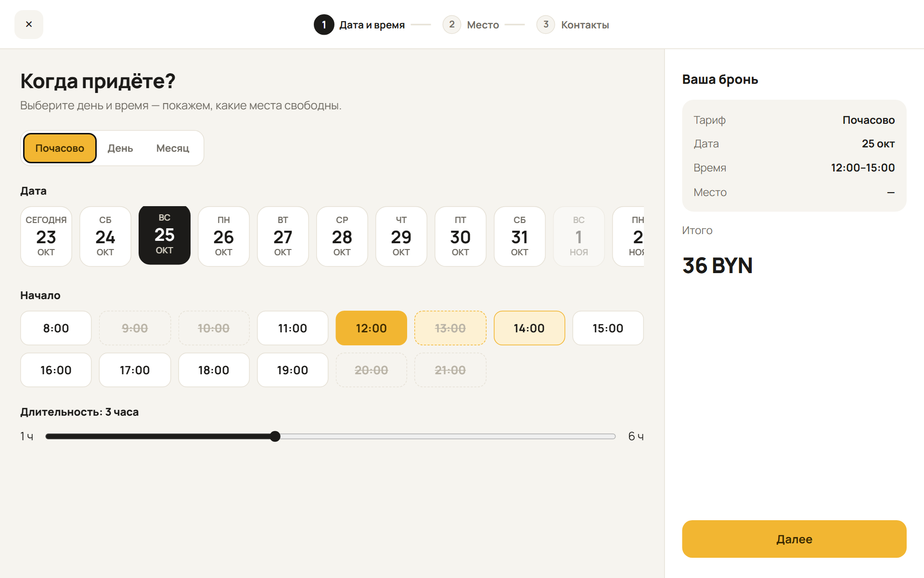924x578 pixels.
Task: Switch tariff to День
Action: pos(120,148)
